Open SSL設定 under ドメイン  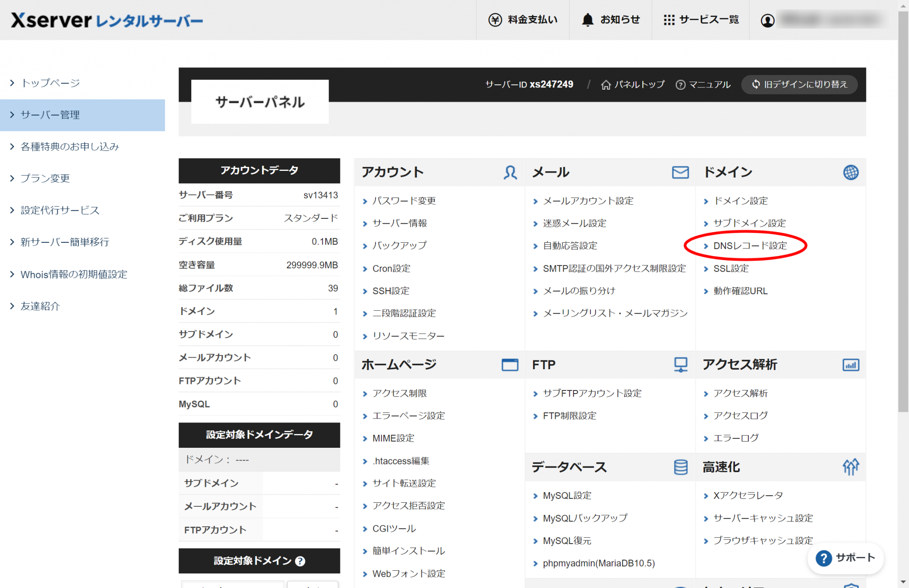(731, 268)
